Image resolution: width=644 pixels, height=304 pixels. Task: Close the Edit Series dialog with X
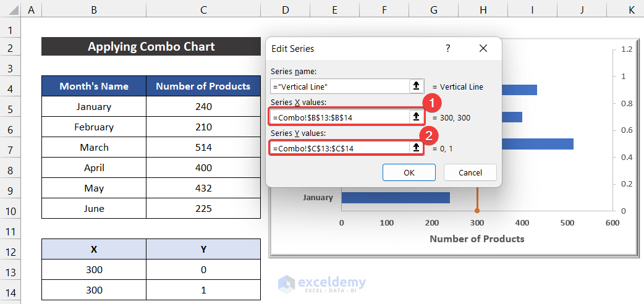point(483,48)
